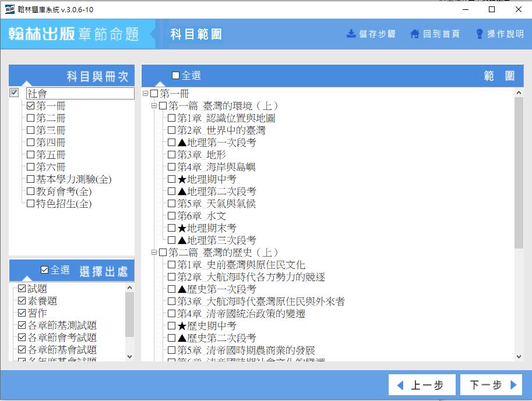The image size is (532, 401).
Task: Check the 第二冊 volume checkbox
Action: coord(30,118)
